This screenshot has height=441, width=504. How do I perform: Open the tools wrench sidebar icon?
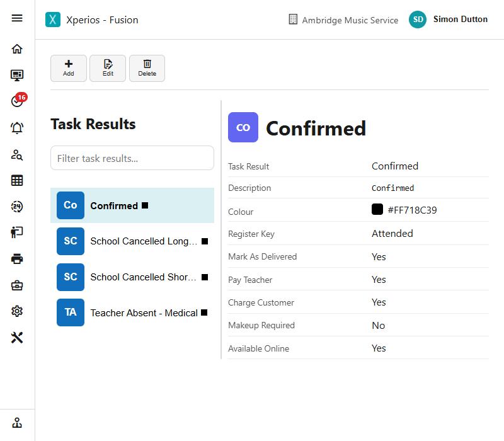click(17, 338)
